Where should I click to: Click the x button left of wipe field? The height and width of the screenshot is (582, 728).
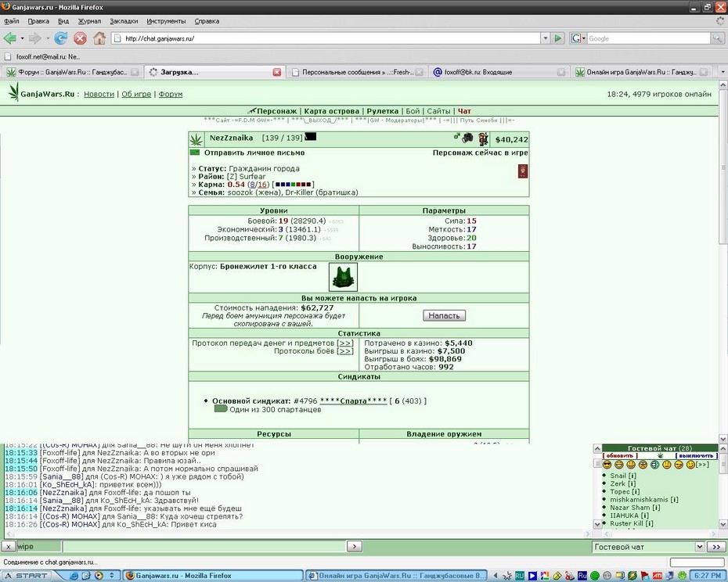[x=9, y=547]
